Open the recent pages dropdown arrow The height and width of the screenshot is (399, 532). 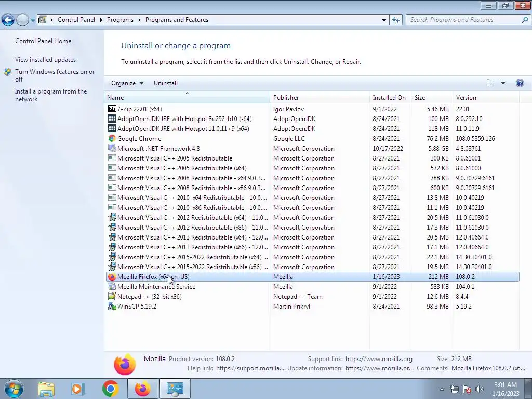[33, 20]
